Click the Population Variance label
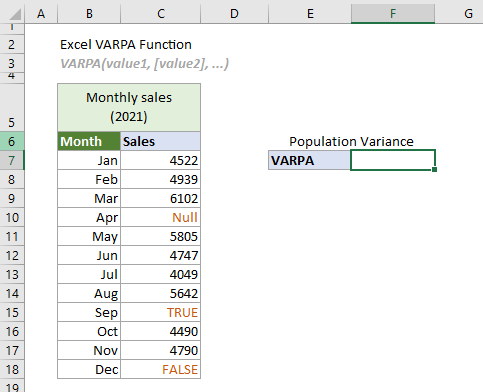 click(351, 142)
